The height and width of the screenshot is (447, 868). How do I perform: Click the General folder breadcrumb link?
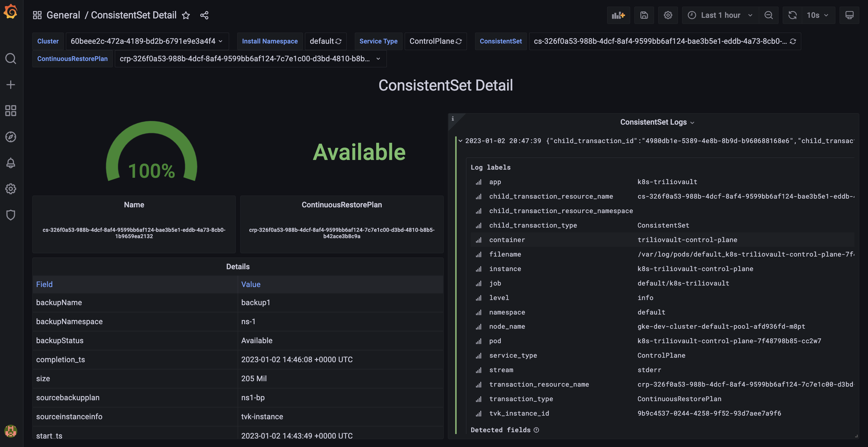(63, 15)
